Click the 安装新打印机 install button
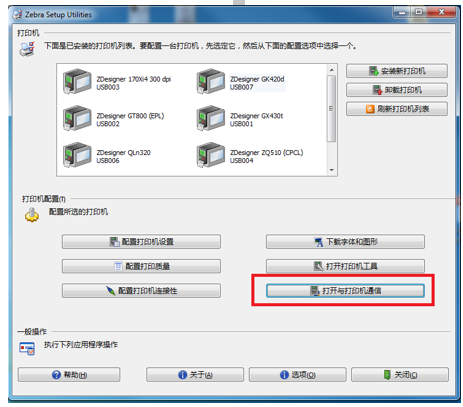 click(397, 71)
